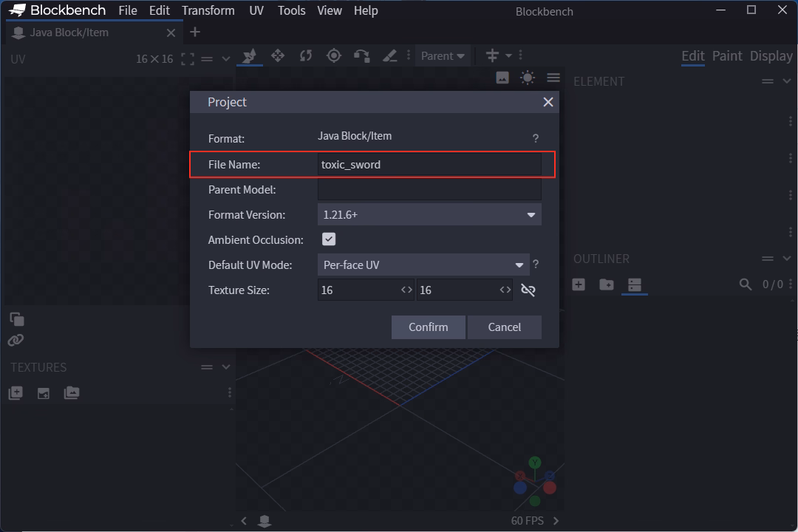The image size is (798, 532).
Task: Open the Parent transform space dropdown
Action: point(443,56)
